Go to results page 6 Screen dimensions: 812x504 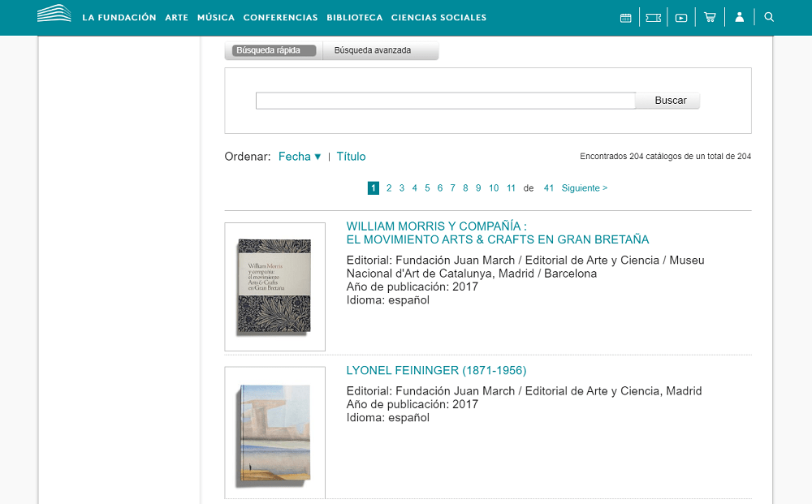(x=439, y=187)
